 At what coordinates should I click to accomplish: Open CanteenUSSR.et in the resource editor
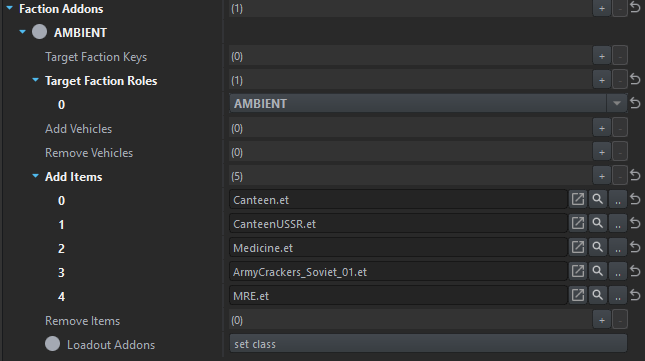578,223
